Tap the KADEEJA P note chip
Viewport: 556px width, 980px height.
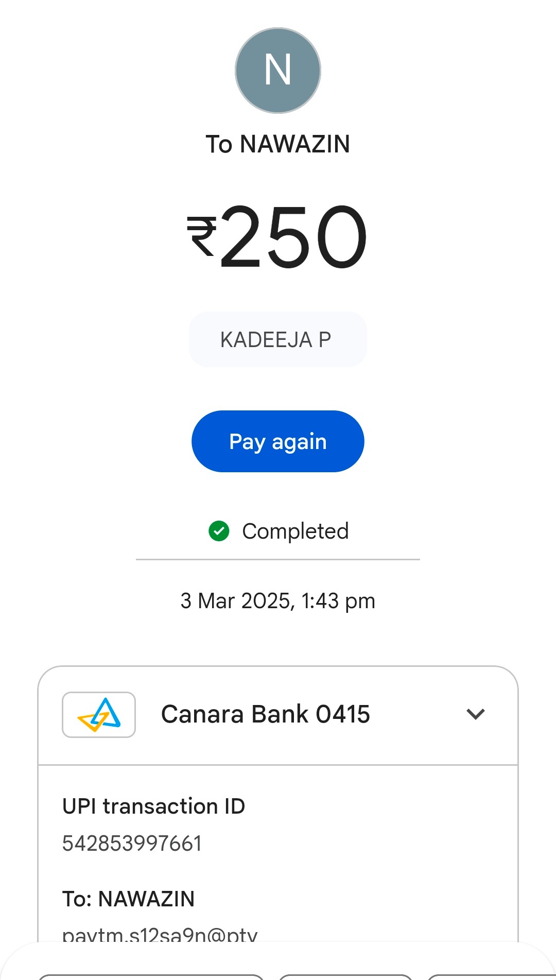(277, 339)
